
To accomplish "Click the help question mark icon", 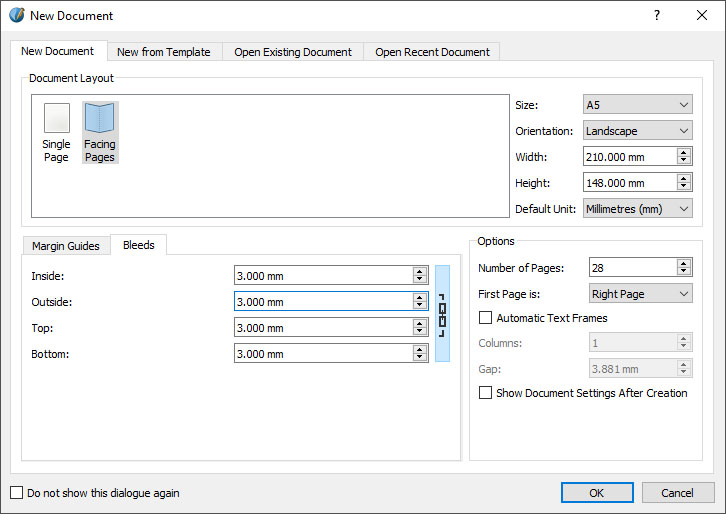I will [657, 15].
